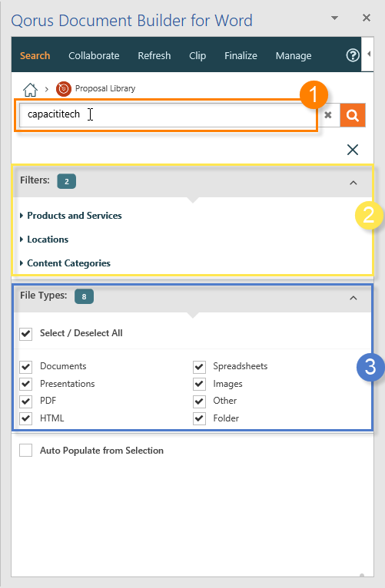This screenshot has width=385, height=588.
Task: Enable Auto Populate from Selection
Action: click(x=26, y=451)
